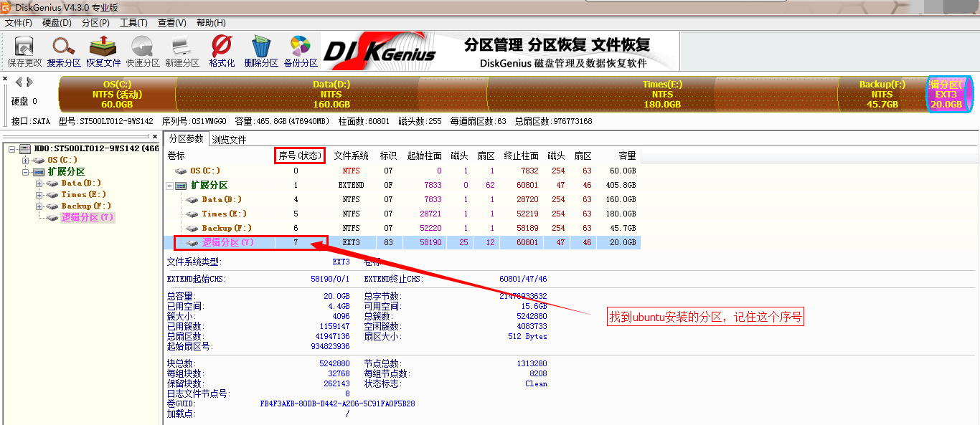The width and height of the screenshot is (980, 425).
Task: Collapse the HD0 disk tree node
Action: coord(13,148)
